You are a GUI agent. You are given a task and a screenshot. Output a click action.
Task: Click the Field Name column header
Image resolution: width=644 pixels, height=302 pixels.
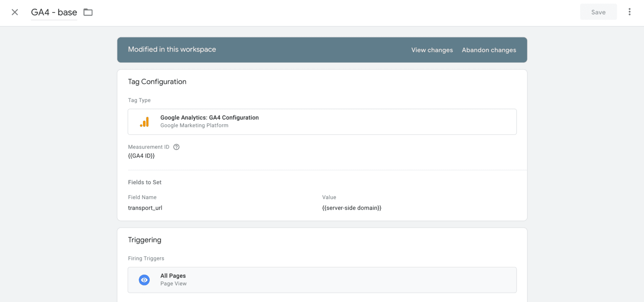[142, 197]
